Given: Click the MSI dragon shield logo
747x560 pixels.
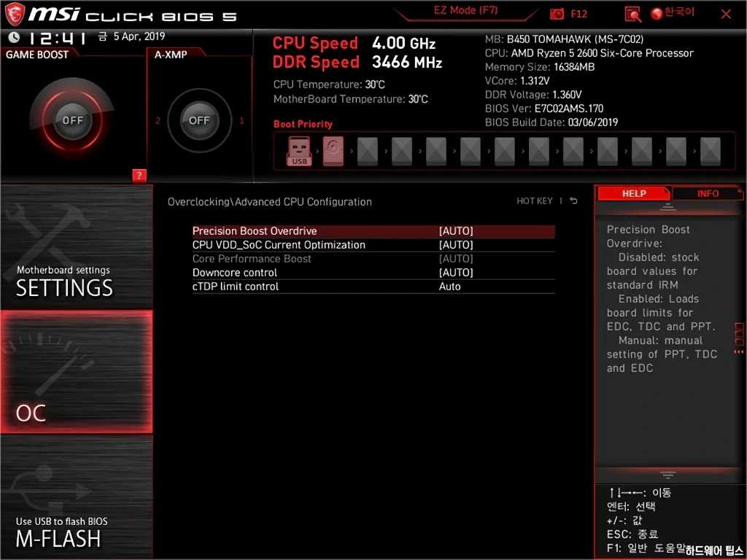Looking at the screenshot, I should click(15, 15).
